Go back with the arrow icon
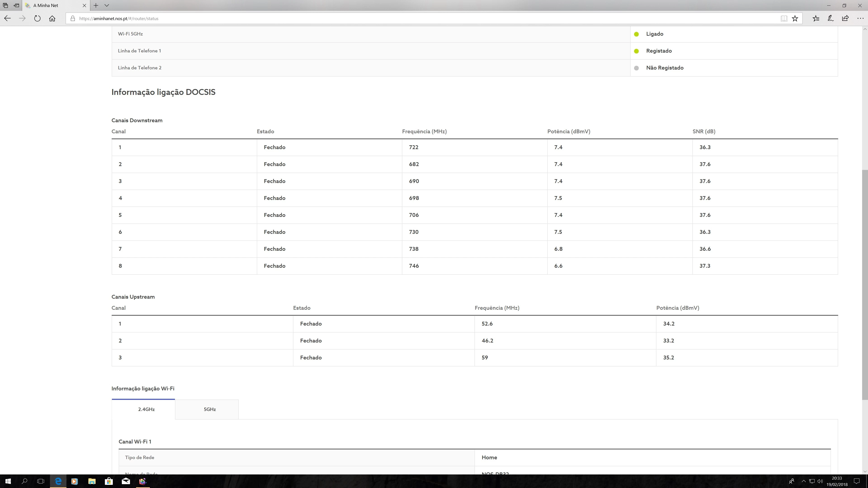 pyautogui.click(x=7, y=19)
